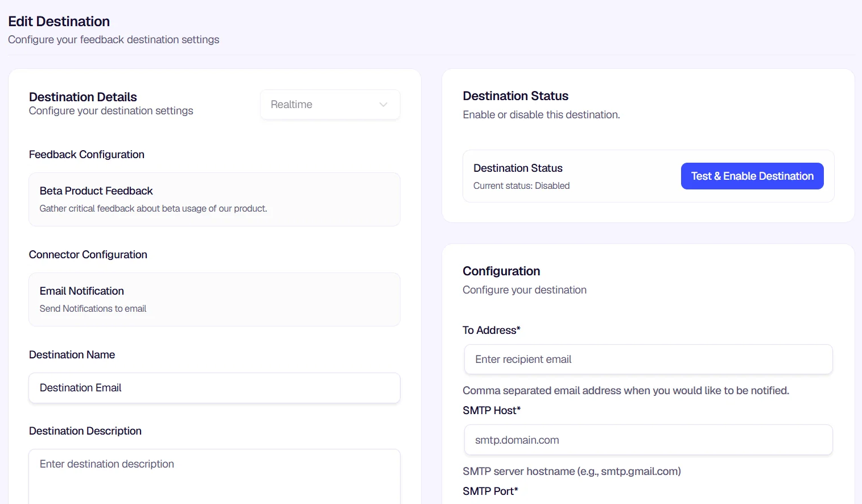The height and width of the screenshot is (504, 862).
Task: Click the 'SMTP Host*' label
Action: click(x=492, y=411)
